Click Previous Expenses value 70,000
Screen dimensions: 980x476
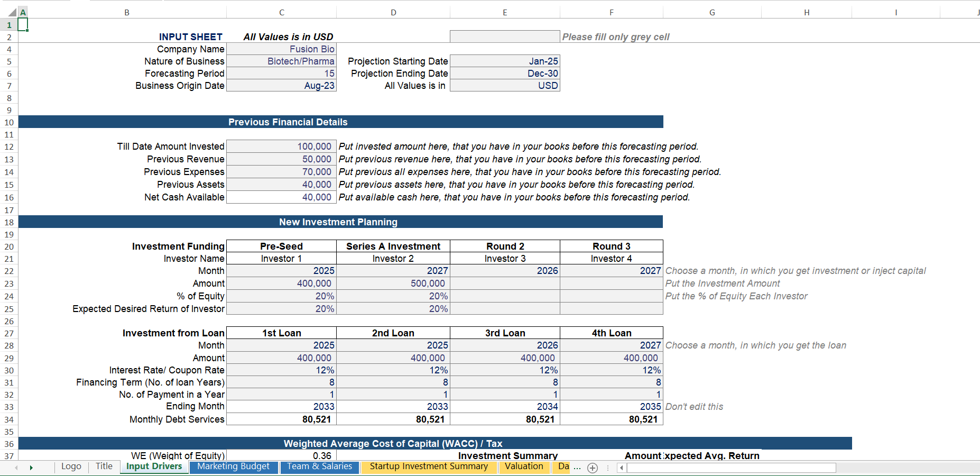point(282,172)
